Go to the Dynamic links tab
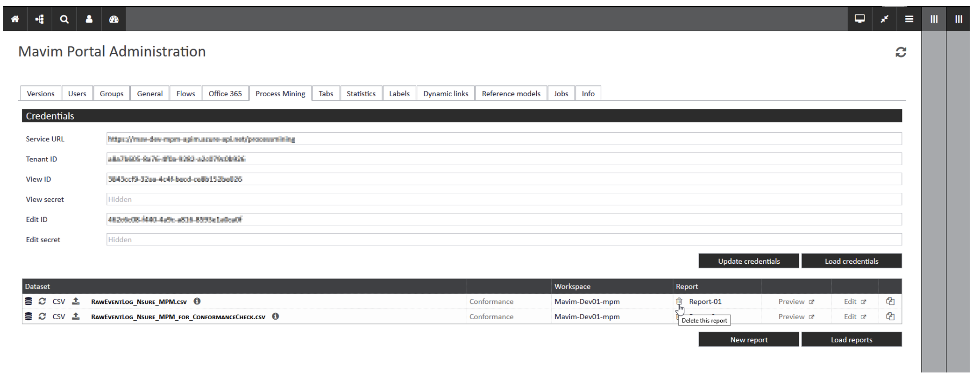Viewport: 980px width, 379px height. click(446, 93)
